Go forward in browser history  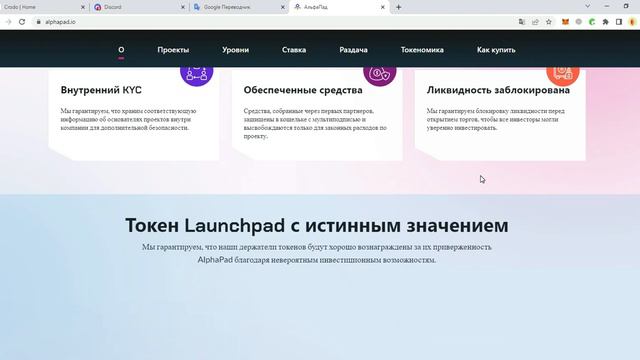[8, 22]
